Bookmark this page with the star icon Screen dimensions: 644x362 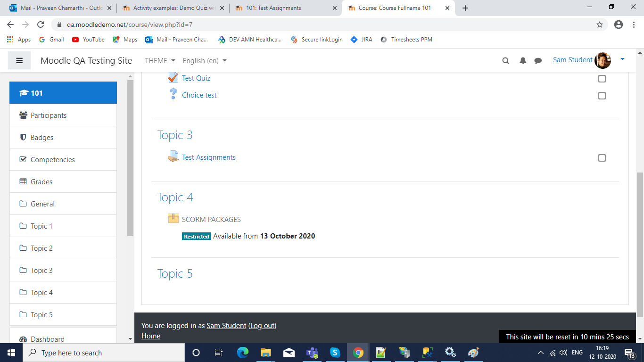[x=600, y=25]
